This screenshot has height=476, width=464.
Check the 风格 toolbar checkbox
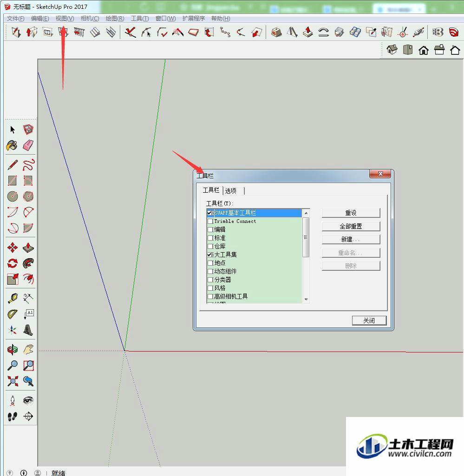(210, 288)
